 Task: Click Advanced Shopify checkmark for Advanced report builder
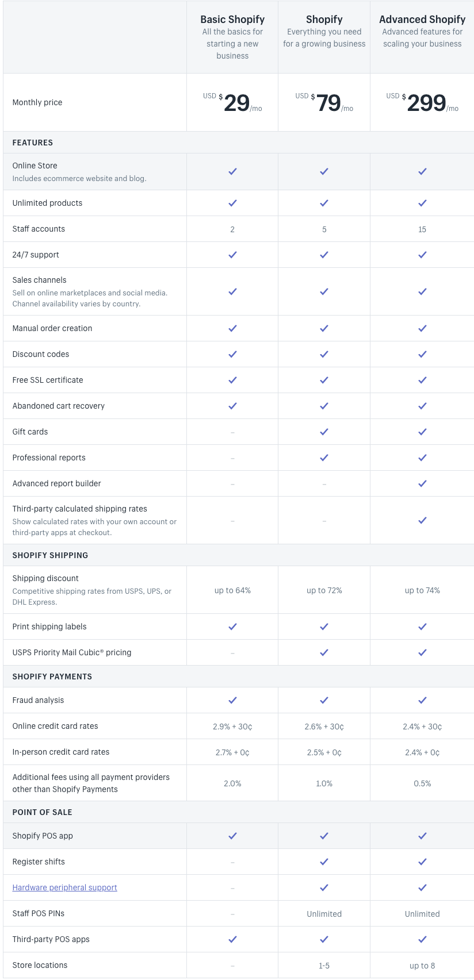tap(422, 483)
